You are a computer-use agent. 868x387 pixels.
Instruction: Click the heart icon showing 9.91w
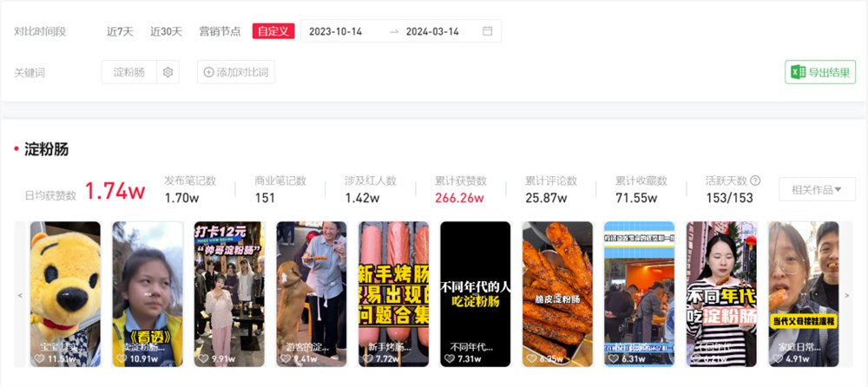[203, 358]
